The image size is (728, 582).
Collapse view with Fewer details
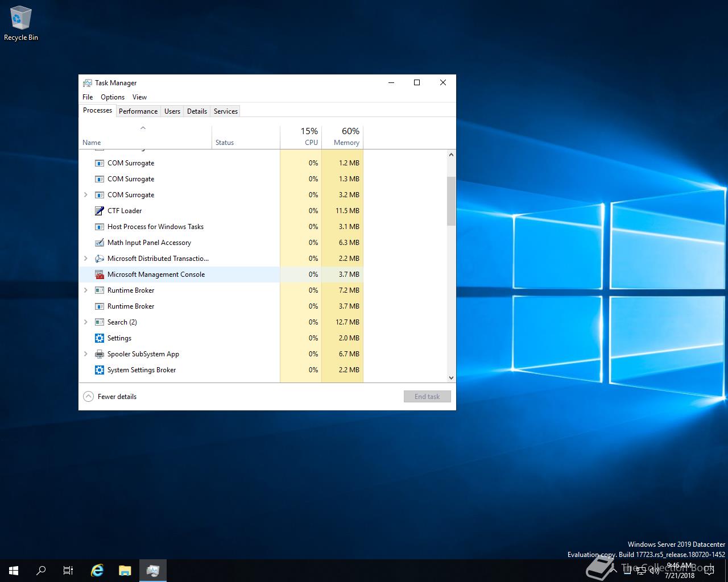point(110,397)
